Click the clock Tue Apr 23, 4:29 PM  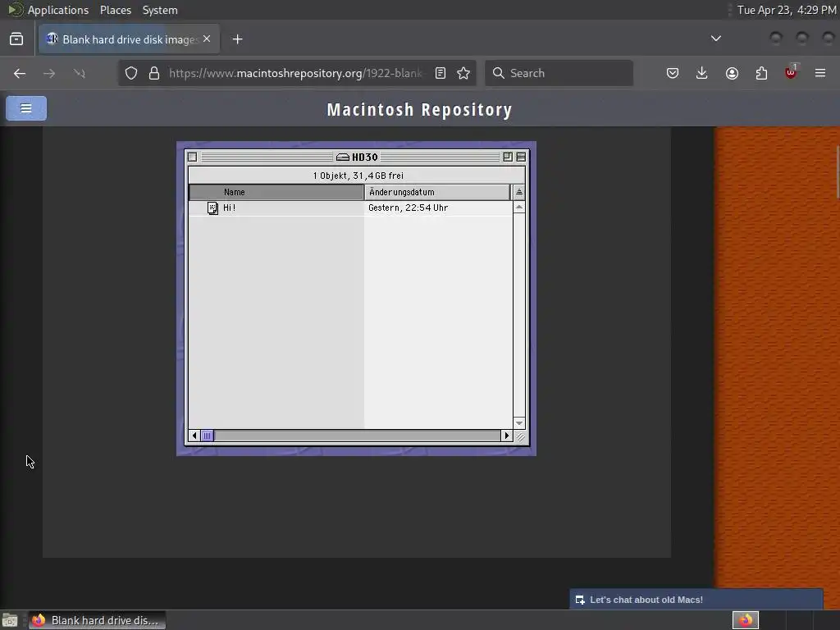pyautogui.click(x=787, y=10)
